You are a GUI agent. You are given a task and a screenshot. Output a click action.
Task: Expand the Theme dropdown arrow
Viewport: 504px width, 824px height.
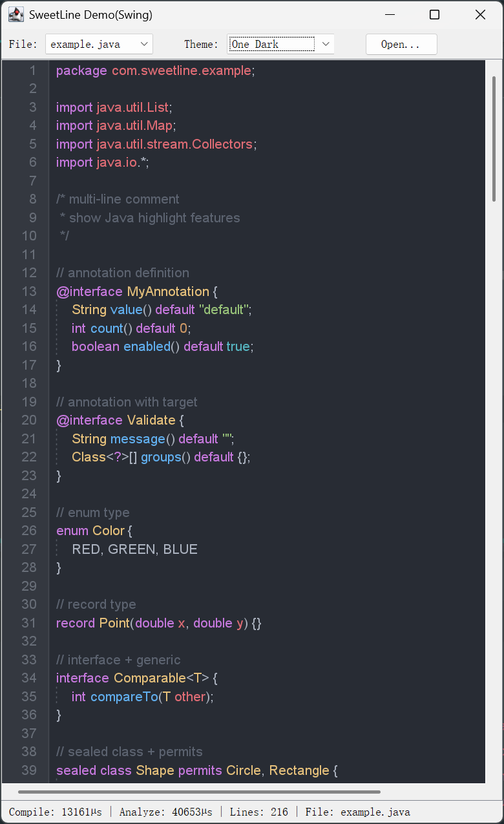pos(326,44)
